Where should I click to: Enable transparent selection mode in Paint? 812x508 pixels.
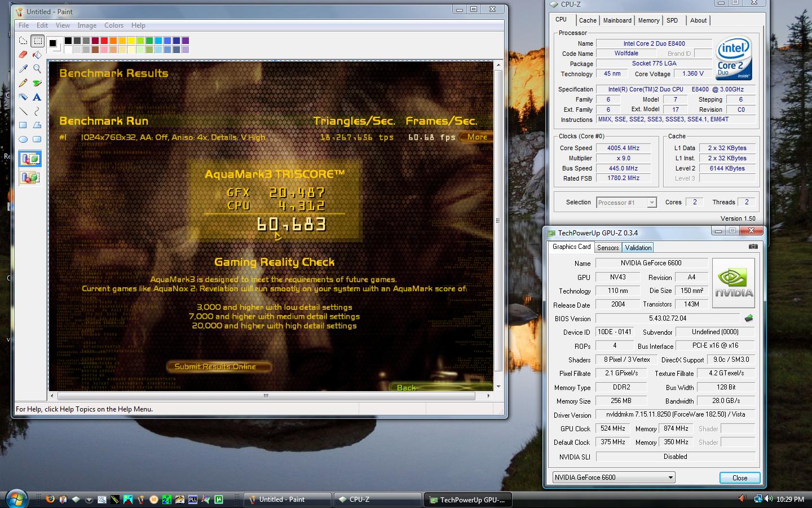click(30, 178)
